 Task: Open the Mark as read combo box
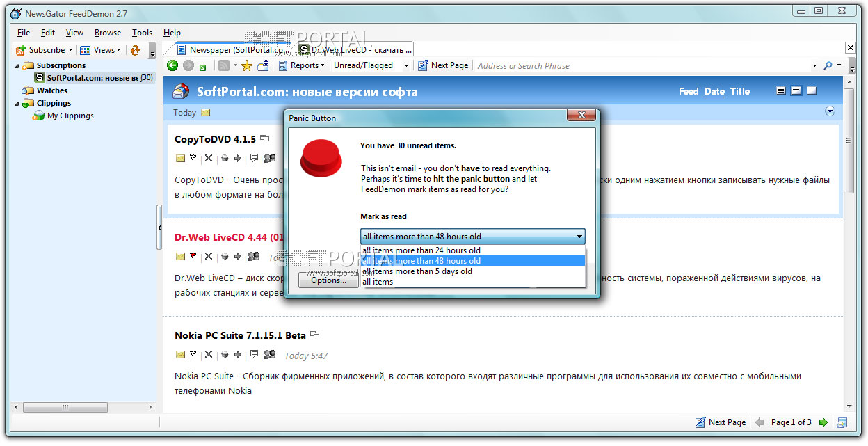[472, 237]
